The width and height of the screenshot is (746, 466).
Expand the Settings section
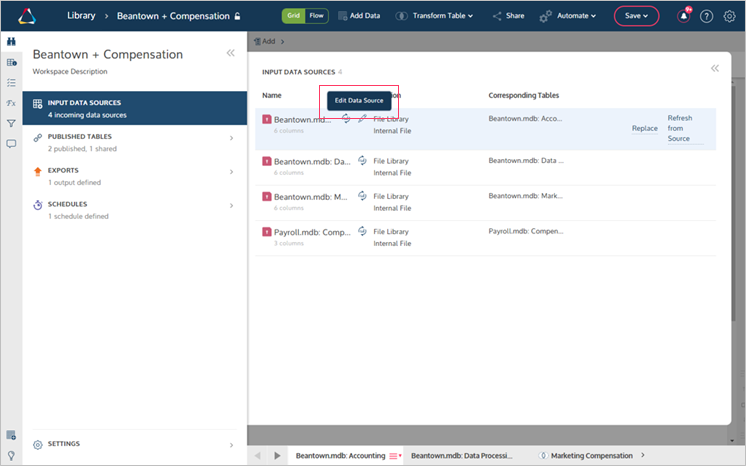coord(231,445)
